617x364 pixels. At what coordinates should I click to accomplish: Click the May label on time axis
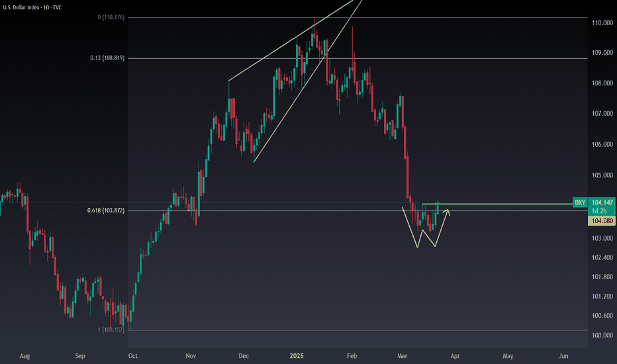click(508, 356)
